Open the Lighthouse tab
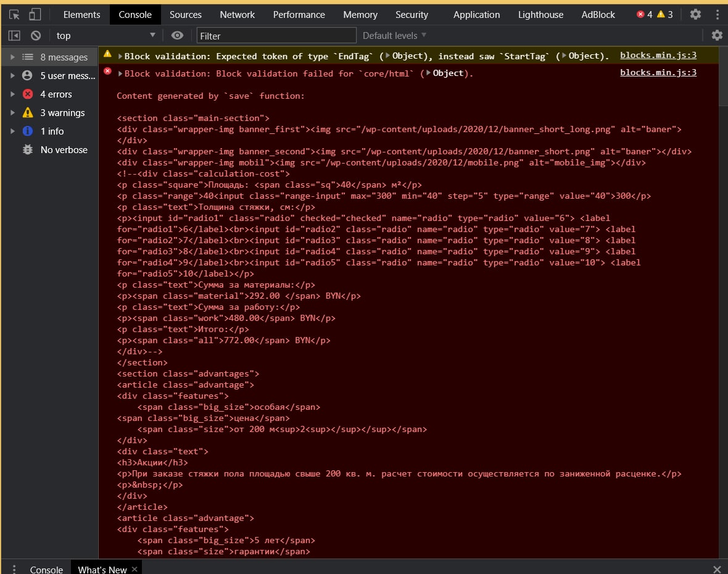Screen dimensions: 728x574 (541, 15)
